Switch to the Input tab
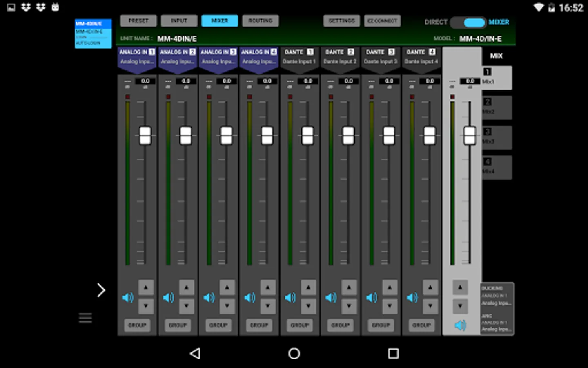This screenshot has height=368, width=588. (179, 21)
